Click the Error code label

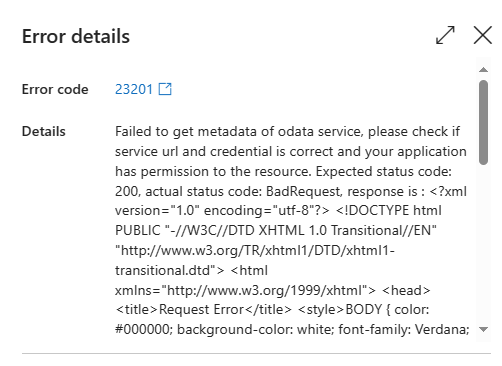tap(55, 89)
